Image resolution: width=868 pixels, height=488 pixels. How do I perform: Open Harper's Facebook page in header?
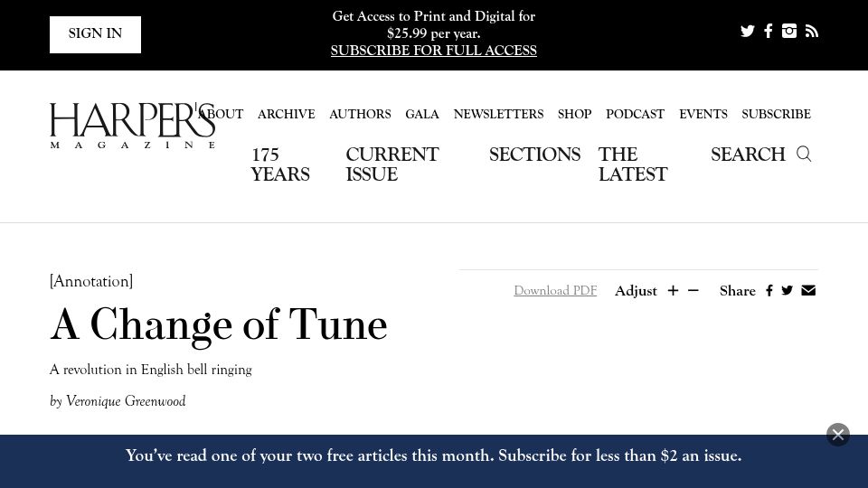769,31
